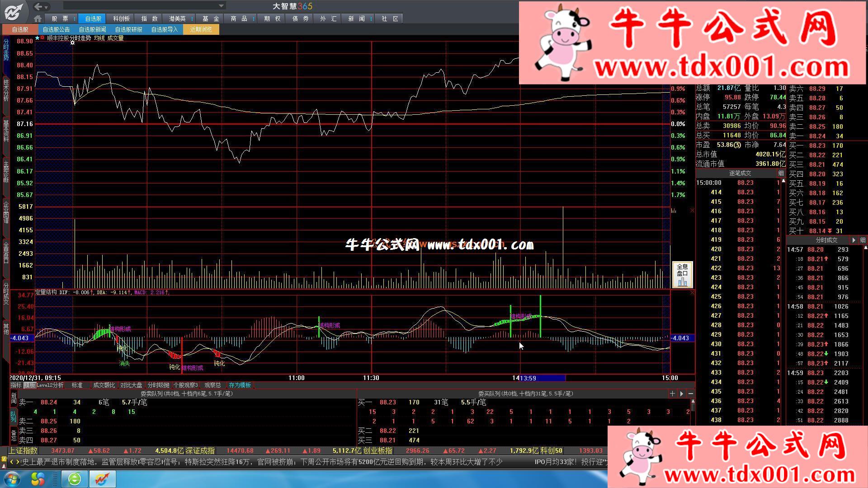This screenshot has width=868, height=488.
Task: Select 个股观察3 template
Action: [x=186, y=385]
